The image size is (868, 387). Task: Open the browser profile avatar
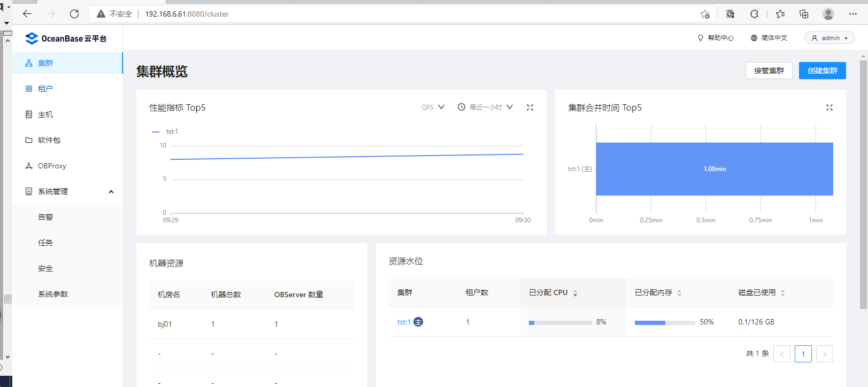point(828,14)
